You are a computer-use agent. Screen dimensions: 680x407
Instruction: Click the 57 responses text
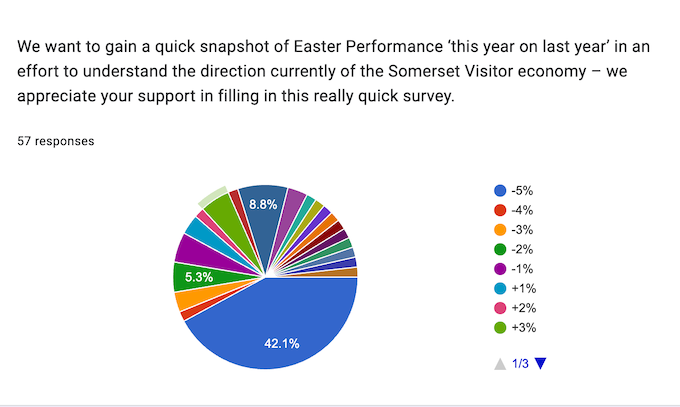56,141
